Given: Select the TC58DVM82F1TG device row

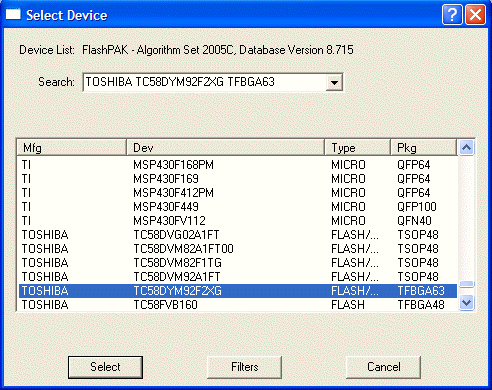Looking at the screenshot, I should point(238,263).
